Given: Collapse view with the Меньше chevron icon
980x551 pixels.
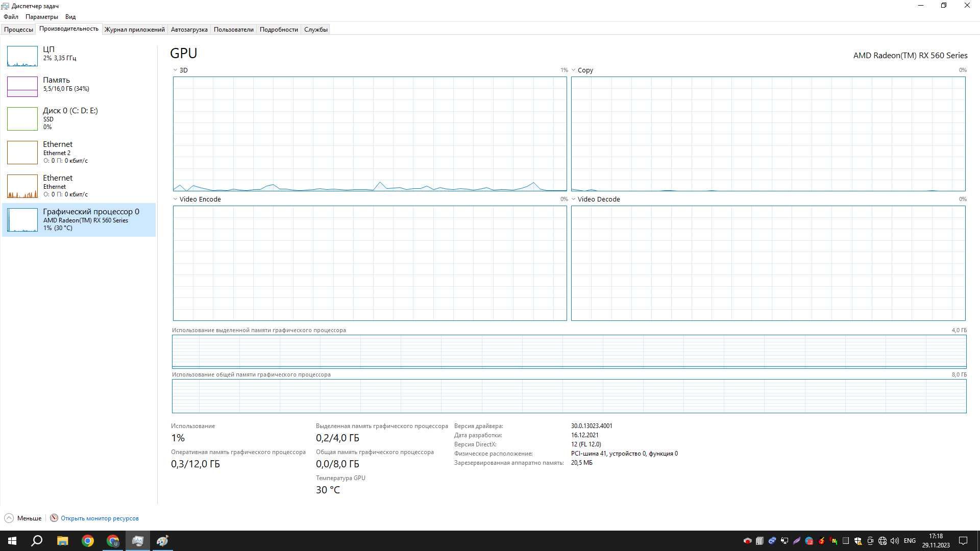Looking at the screenshot, I should click(9, 518).
